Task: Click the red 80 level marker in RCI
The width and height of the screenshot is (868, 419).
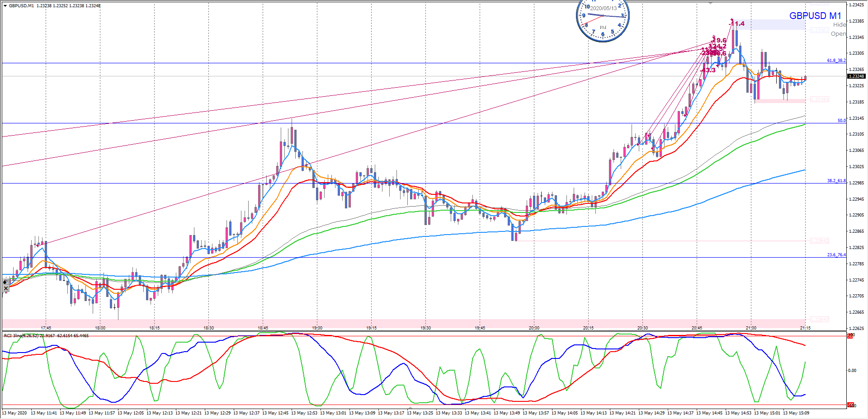Action: click(x=850, y=336)
